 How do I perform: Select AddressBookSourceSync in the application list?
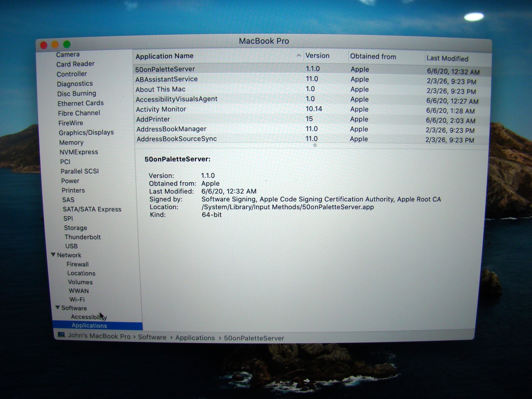pyautogui.click(x=177, y=139)
